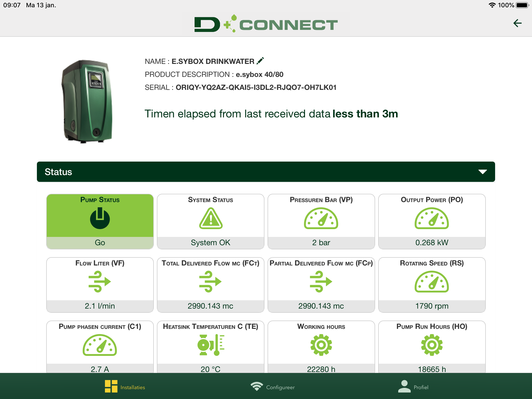Tap the 'Pump Status' card title

(100, 200)
